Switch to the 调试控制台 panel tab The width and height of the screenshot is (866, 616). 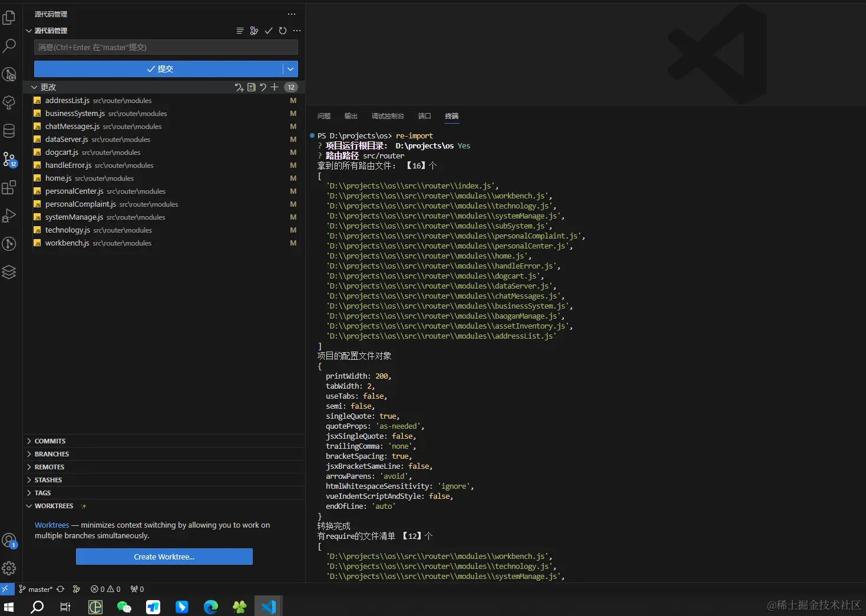click(x=388, y=116)
